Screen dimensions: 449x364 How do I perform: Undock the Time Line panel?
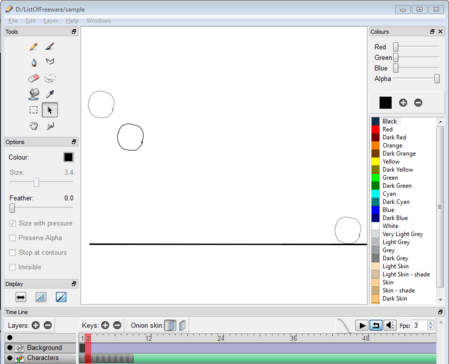[x=440, y=312]
